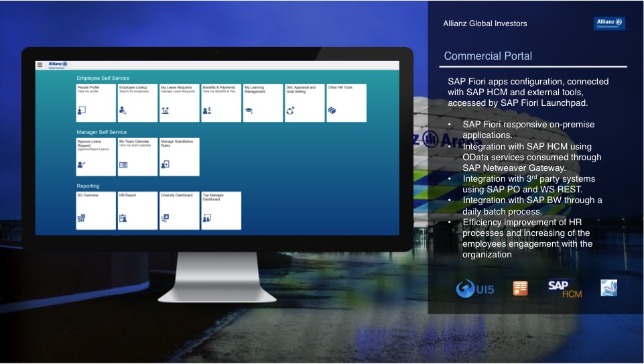This screenshot has width=644, height=364.
Task: Click the graduation cap learning icon
Action: tap(249, 111)
